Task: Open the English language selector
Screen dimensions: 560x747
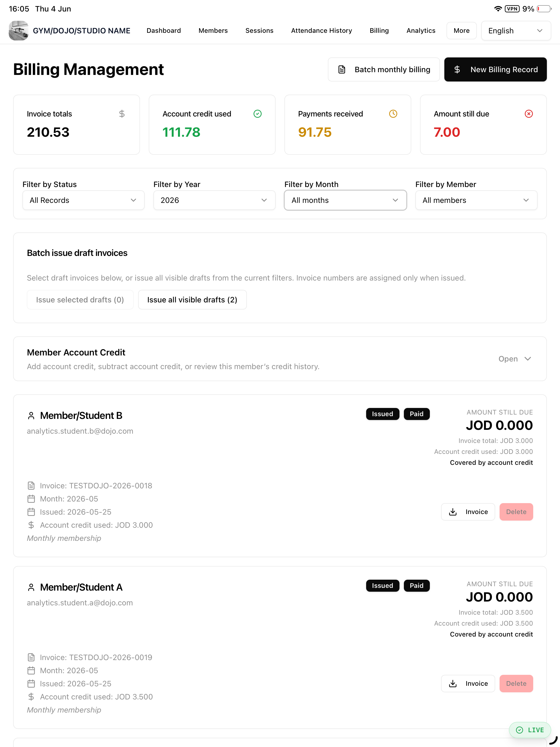Action: coord(516,31)
